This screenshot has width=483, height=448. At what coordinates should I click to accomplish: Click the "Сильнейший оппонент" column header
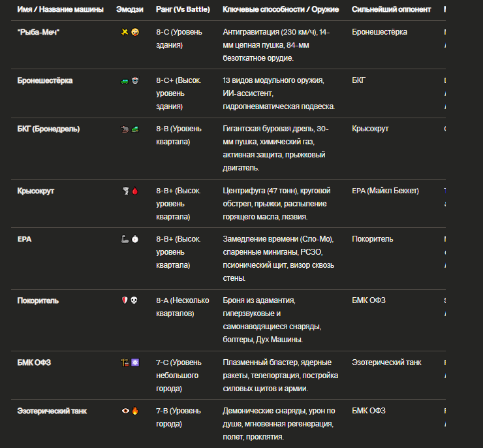[391, 10]
